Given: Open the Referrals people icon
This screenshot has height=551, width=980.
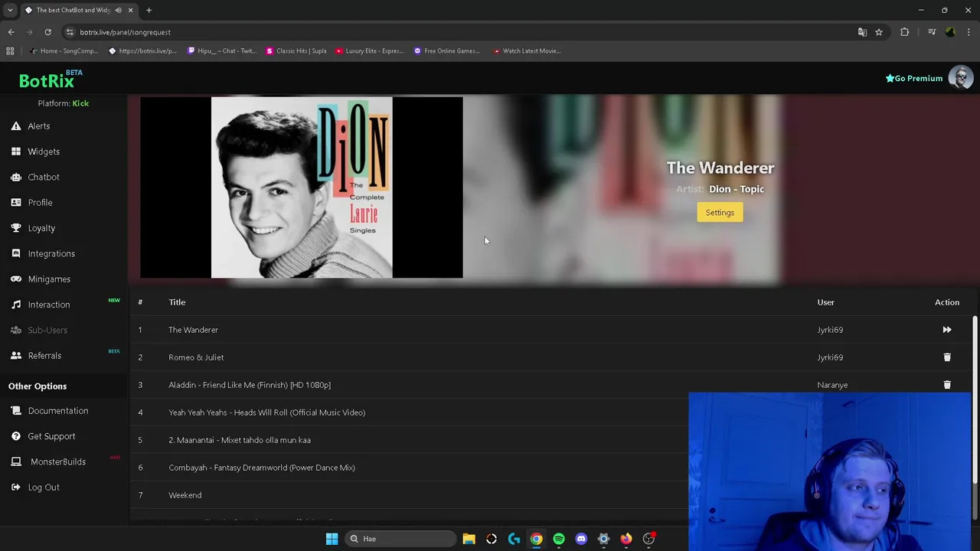Looking at the screenshot, I should (x=16, y=355).
